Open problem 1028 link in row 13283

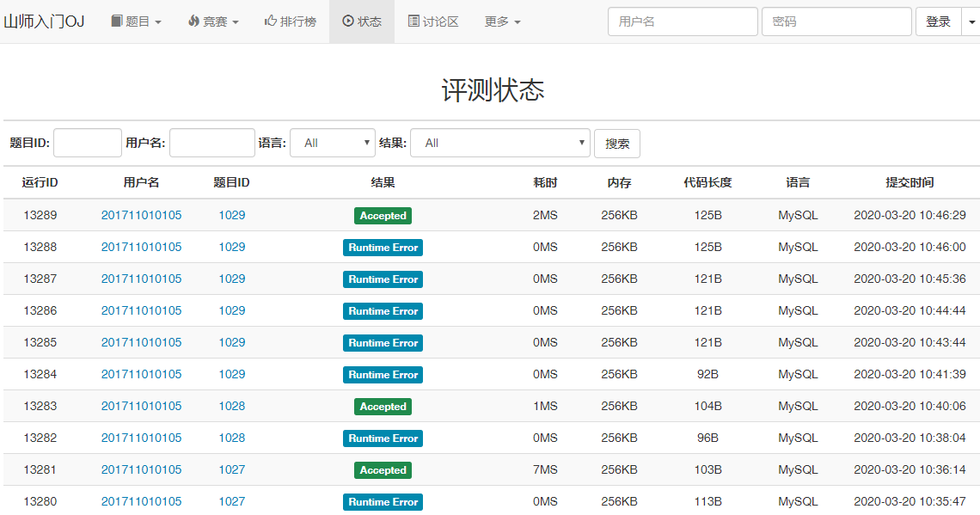tap(231, 406)
